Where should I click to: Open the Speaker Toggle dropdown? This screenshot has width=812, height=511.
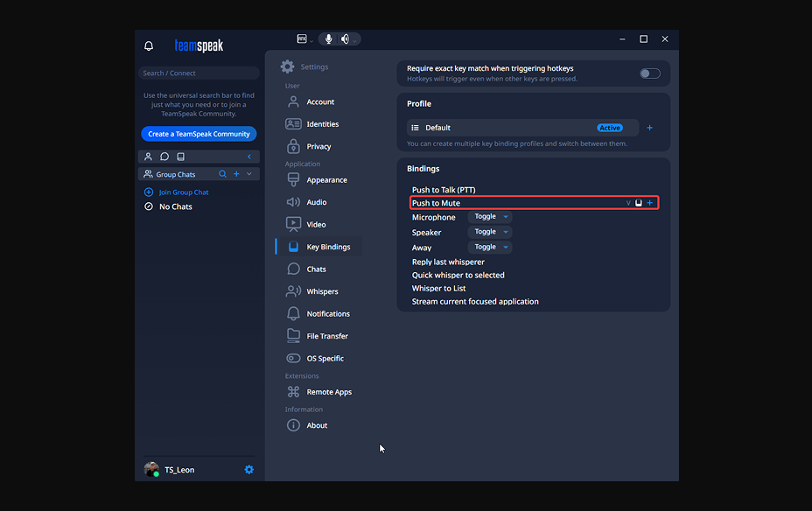coord(490,232)
